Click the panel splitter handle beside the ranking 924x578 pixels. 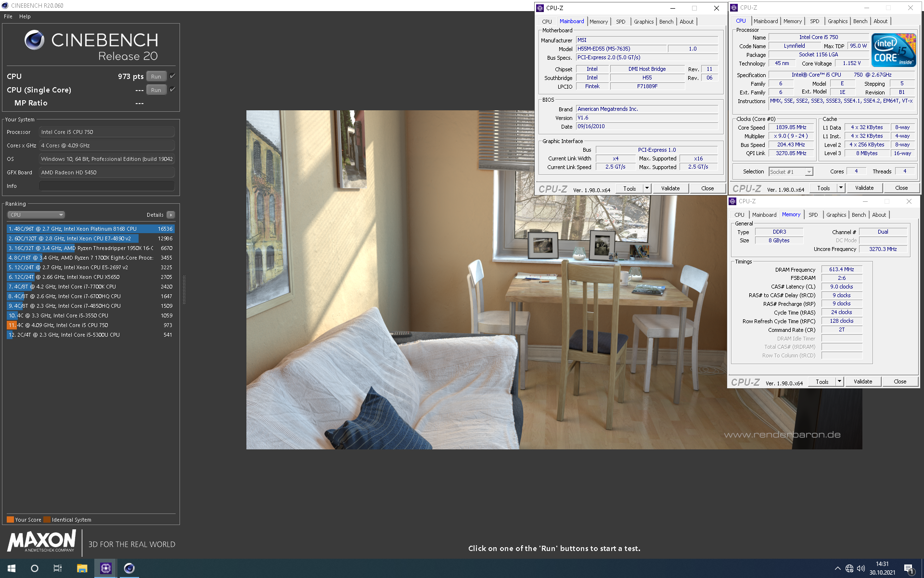click(x=184, y=289)
